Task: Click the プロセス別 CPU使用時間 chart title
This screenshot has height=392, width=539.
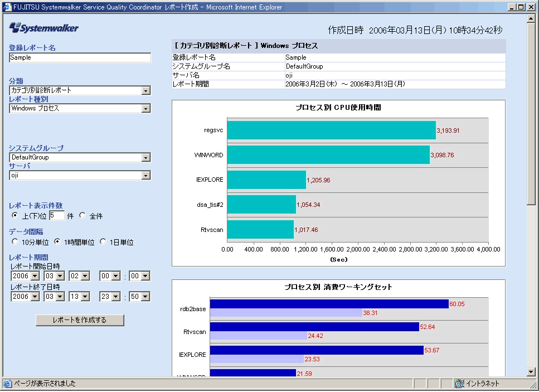Action: tap(338, 108)
